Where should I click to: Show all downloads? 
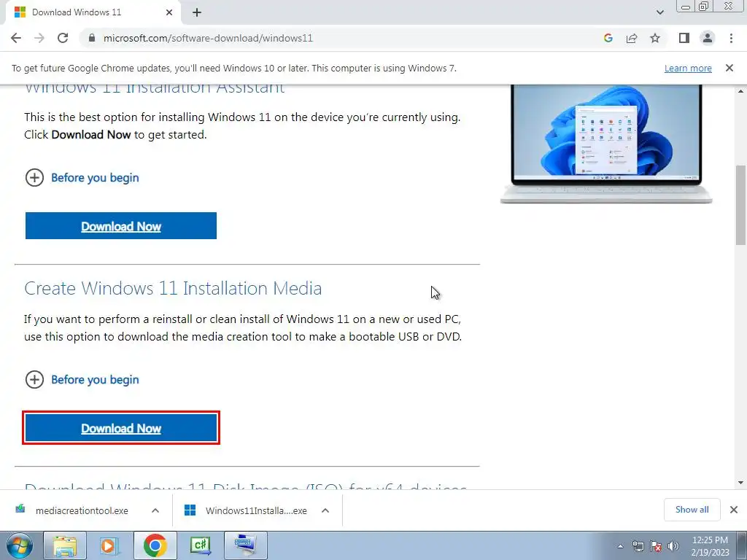point(692,510)
